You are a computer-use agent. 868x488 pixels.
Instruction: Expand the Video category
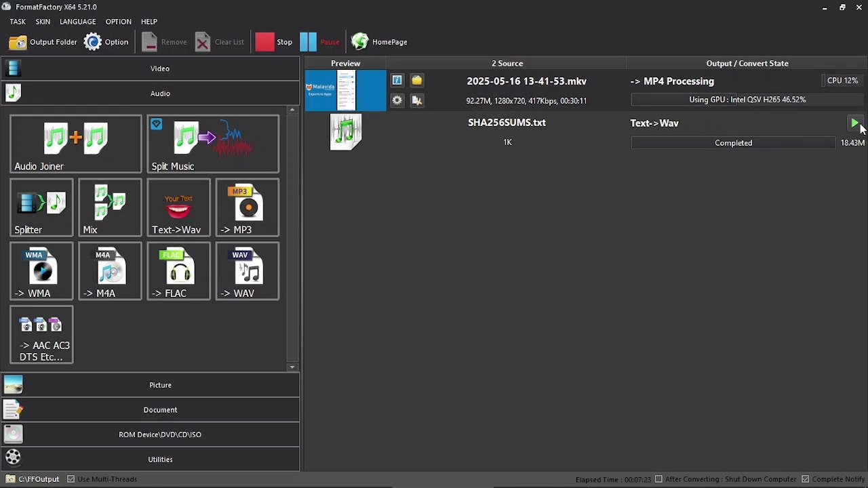pyautogui.click(x=150, y=68)
